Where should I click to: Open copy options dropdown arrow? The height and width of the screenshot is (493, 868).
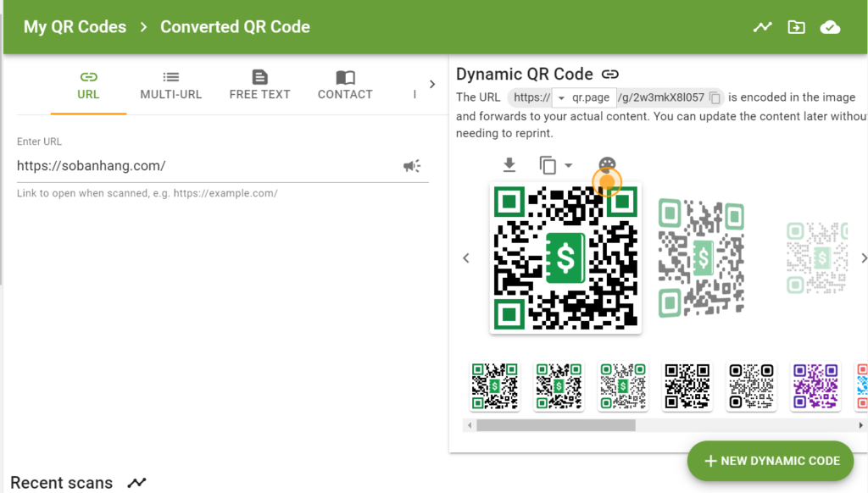568,165
